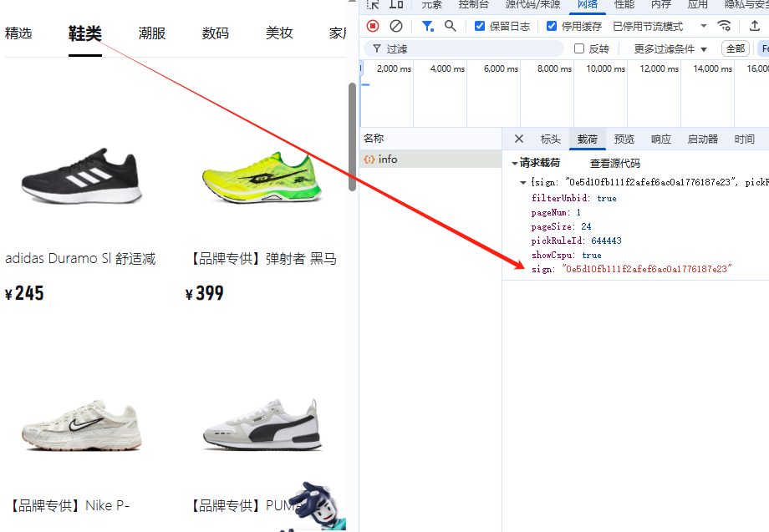Switch to 源代码/来源 tab
This screenshot has width=769, height=532.
(x=532, y=4)
